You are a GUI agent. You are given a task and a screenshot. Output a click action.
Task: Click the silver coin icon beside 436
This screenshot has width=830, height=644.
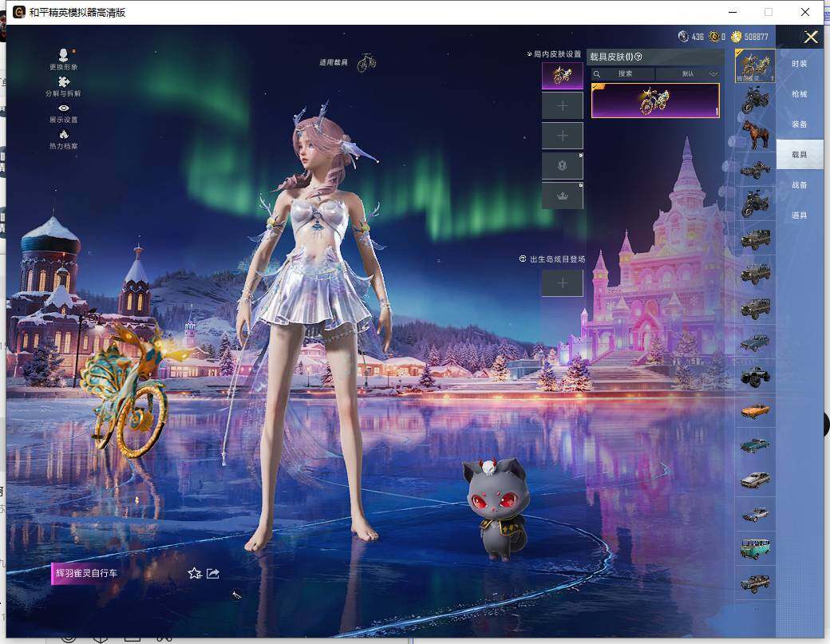coord(683,37)
